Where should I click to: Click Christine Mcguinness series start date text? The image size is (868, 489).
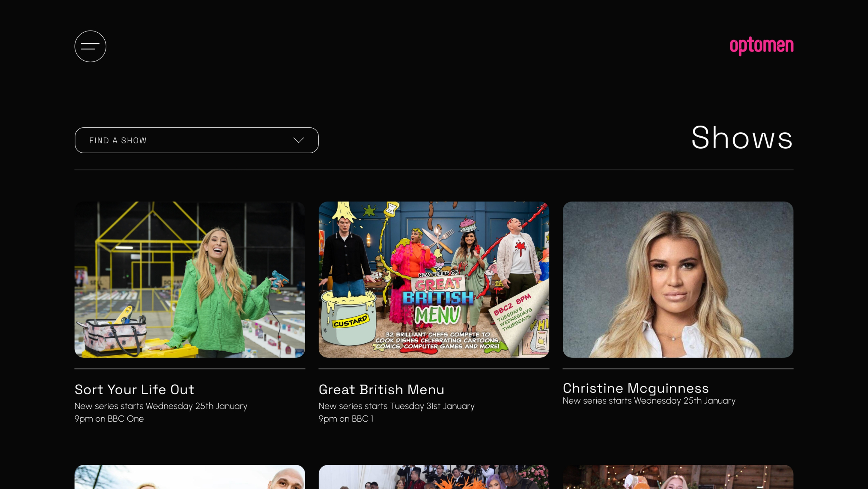(x=649, y=401)
